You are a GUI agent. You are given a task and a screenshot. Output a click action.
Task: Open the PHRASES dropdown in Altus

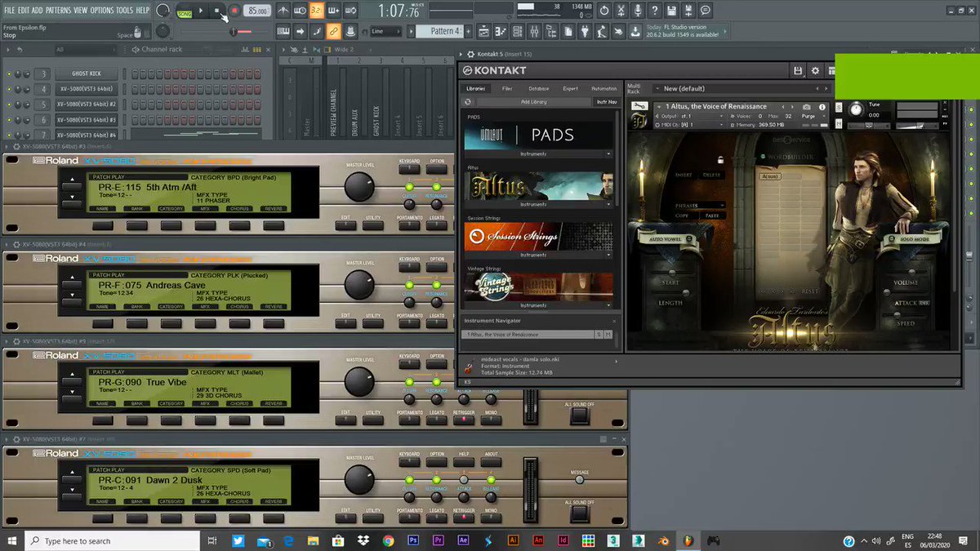700,205
